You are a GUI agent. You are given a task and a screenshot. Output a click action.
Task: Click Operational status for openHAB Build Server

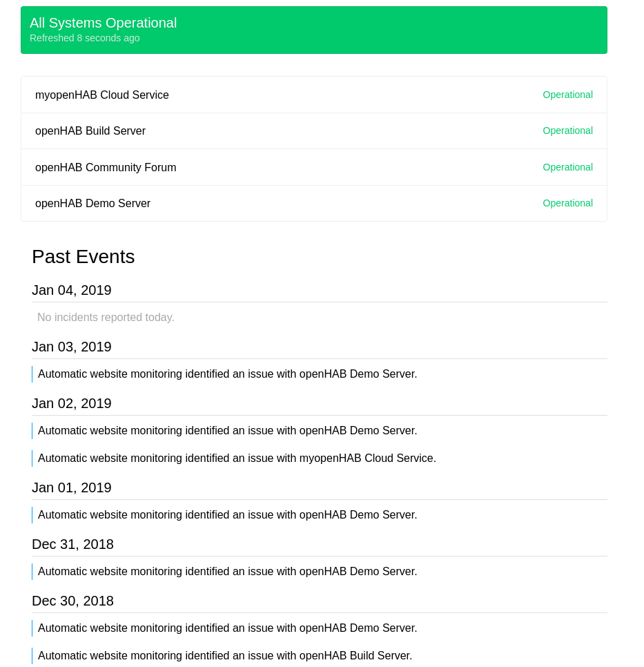click(x=567, y=130)
